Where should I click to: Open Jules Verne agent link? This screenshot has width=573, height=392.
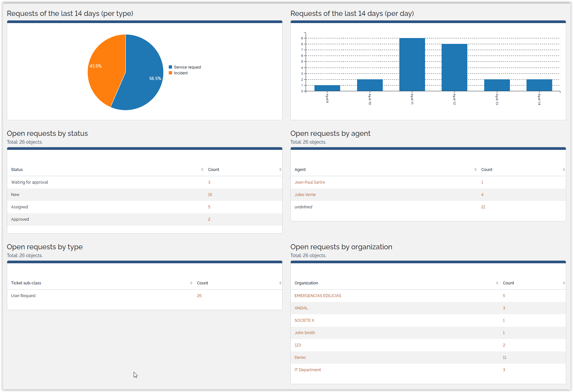[305, 195]
